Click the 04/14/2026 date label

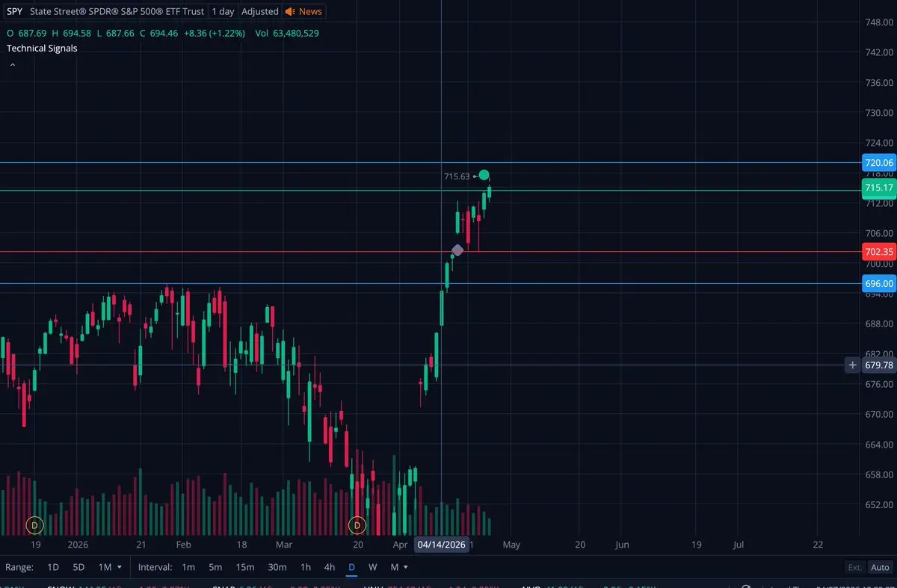tap(442, 545)
